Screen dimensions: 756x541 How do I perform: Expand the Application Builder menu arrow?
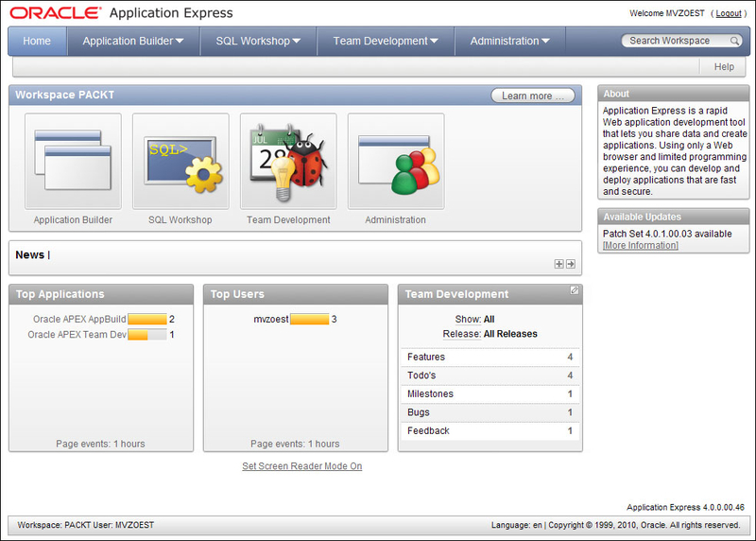click(180, 42)
